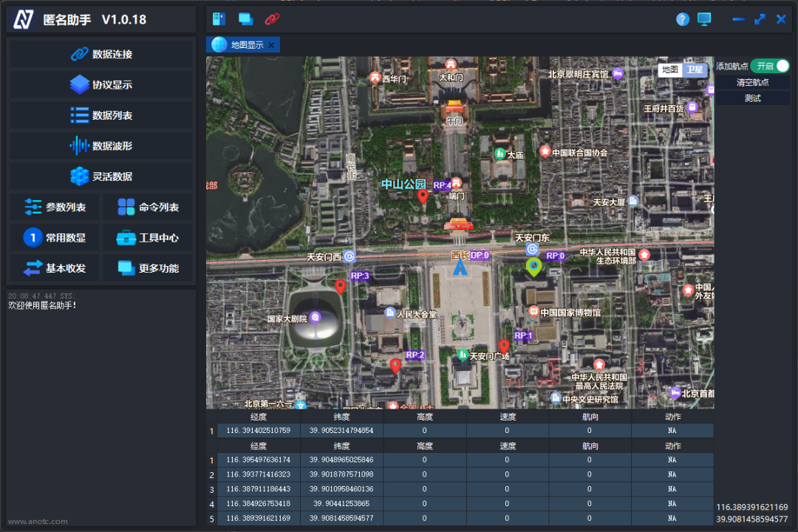Image resolution: width=798 pixels, height=532 pixels.
Task: Close the 地图显示 tab
Action: pyautogui.click(x=271, y=45)
